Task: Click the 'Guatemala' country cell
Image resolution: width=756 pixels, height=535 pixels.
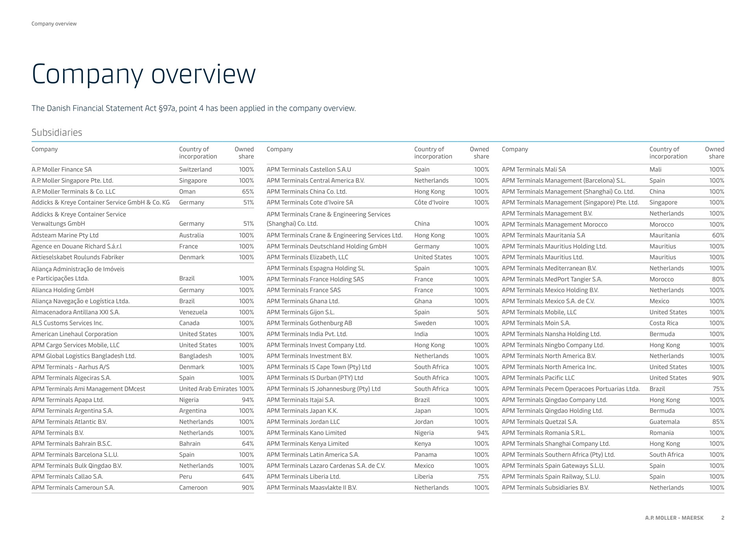Action: [x=665, y=422]
